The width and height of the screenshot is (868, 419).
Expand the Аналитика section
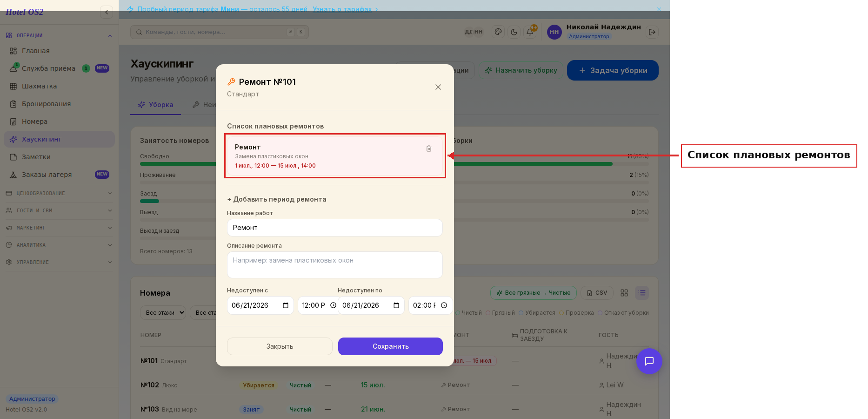59,245
